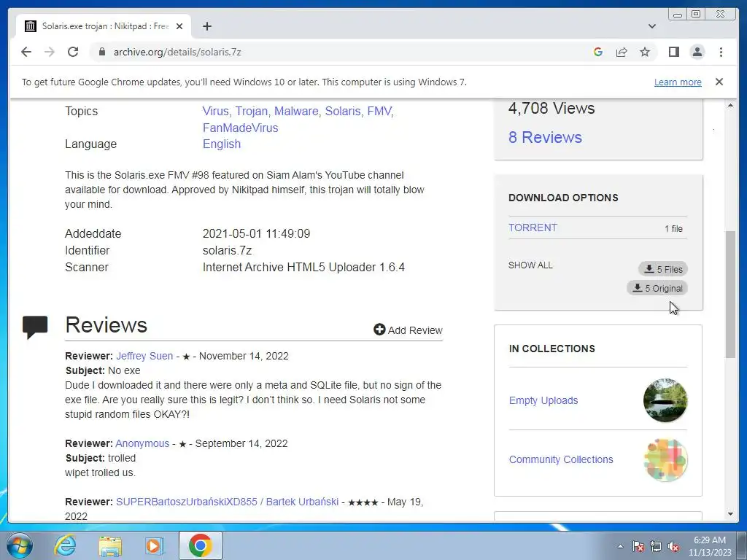Click the Google icon in address bar
Image resolution: width=747 pixels, height=560 pixels.
[598, 52]
